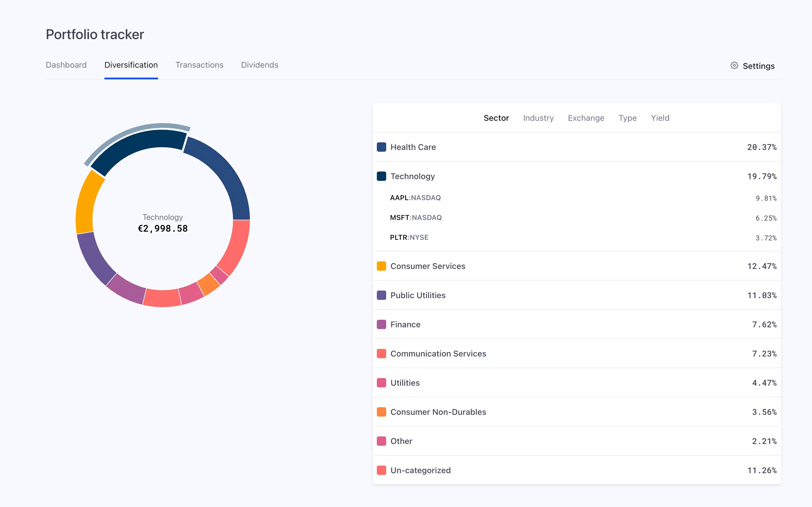
Task: Expand the Health Care sector row
Action: pyautogui.click(x=413, y=147)
